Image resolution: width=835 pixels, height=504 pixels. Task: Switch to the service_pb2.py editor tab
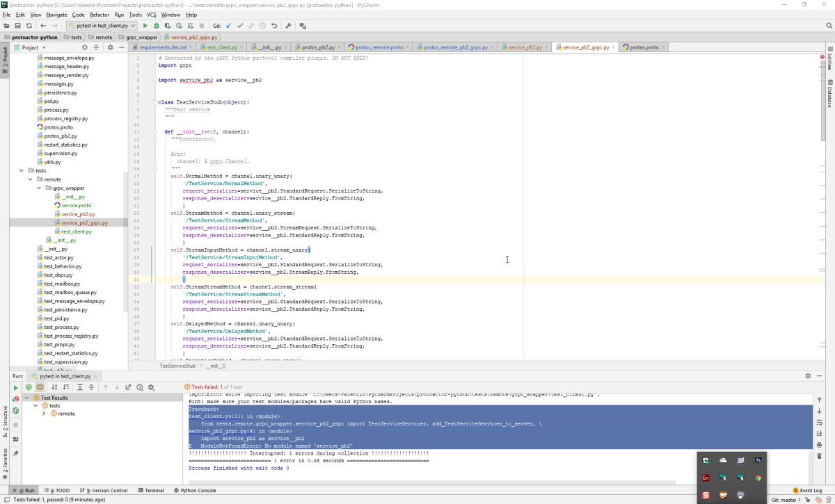click(x=525, y=47)
